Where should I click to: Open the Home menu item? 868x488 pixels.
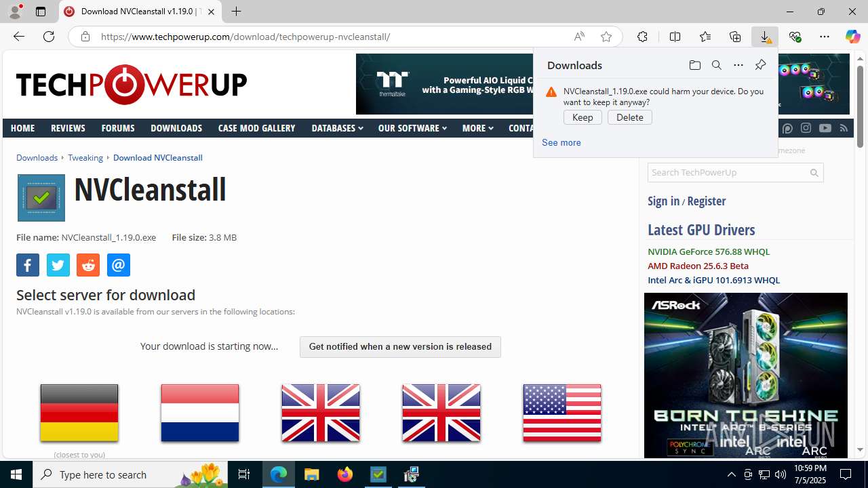22,128
